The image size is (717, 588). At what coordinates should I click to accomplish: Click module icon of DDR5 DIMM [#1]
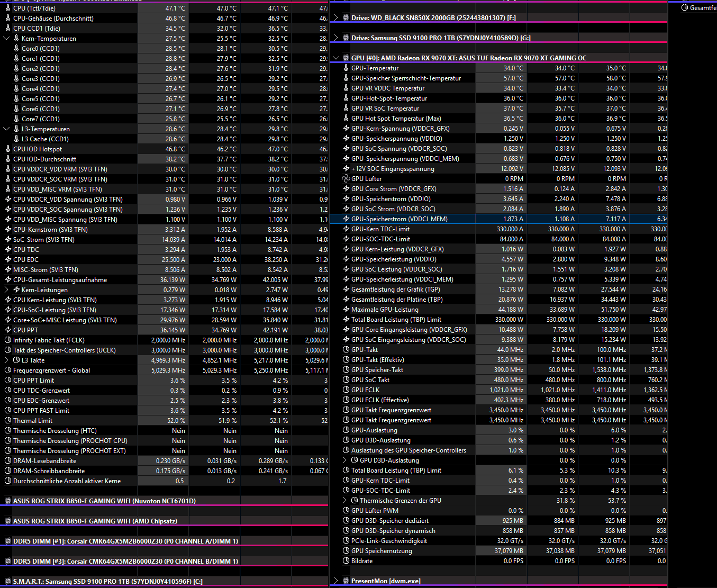click(8, 541)
